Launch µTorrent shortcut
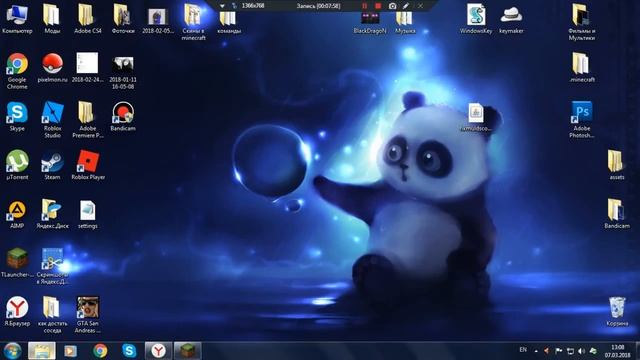This screenshot has width=640, height=360. [x=17, y=165]
